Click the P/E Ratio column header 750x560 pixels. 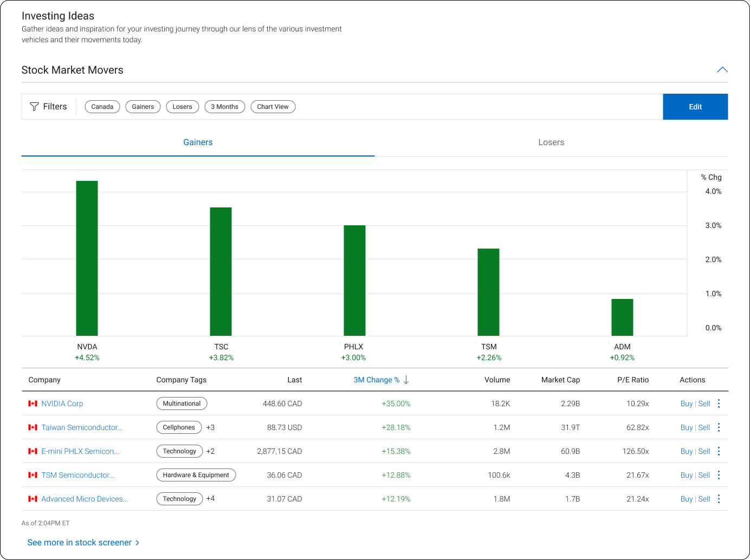click(x=633, y=380)
